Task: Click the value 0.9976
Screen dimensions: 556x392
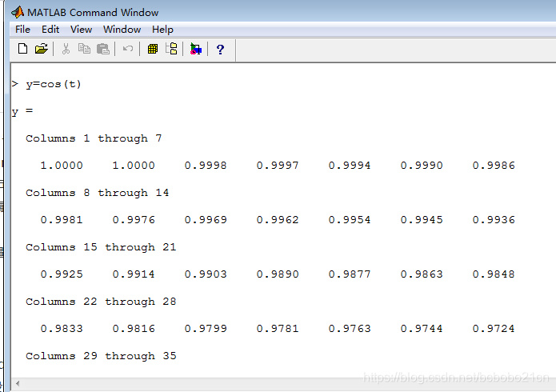Action: [134, 220]
